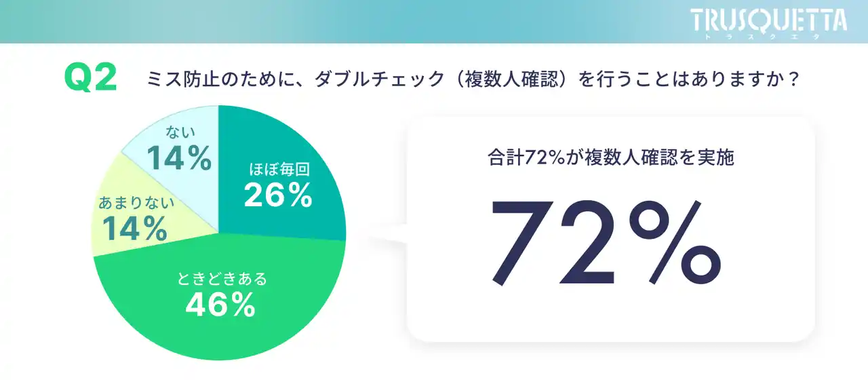Click the green Q2 question badge

click(x=91, y=79)
